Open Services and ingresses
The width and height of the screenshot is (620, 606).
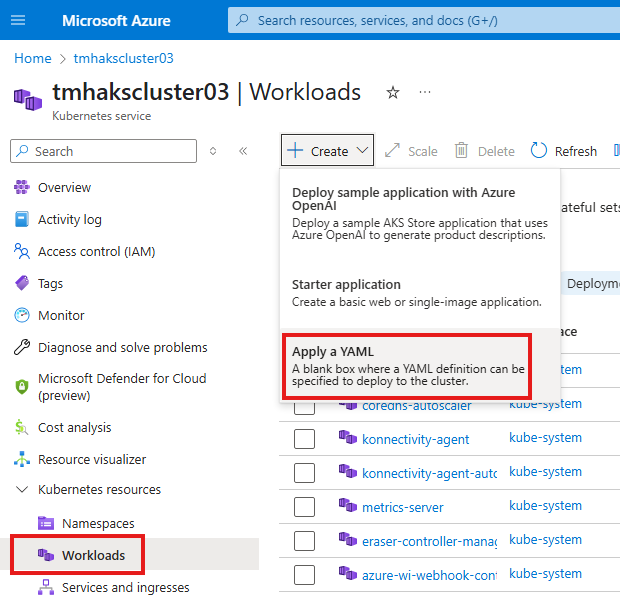[126, 587]
